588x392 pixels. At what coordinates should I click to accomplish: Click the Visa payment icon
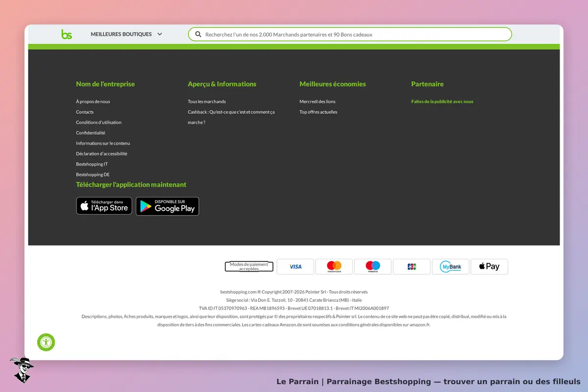(x=295, y=267)
